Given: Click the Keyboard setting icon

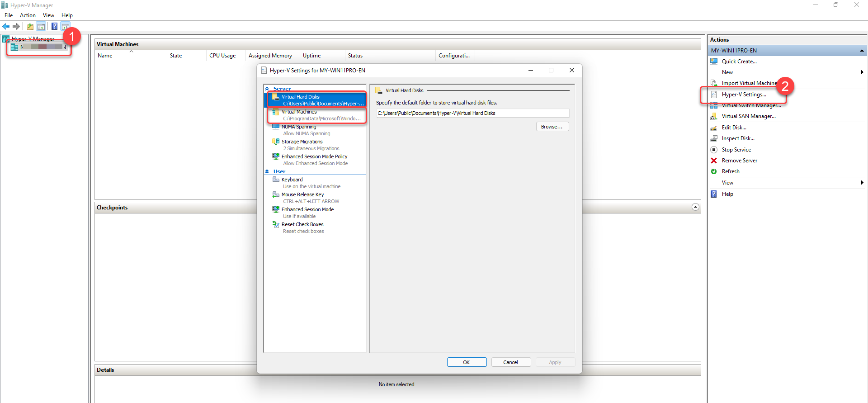Looking at the screenshot, I should click(276, 180).
